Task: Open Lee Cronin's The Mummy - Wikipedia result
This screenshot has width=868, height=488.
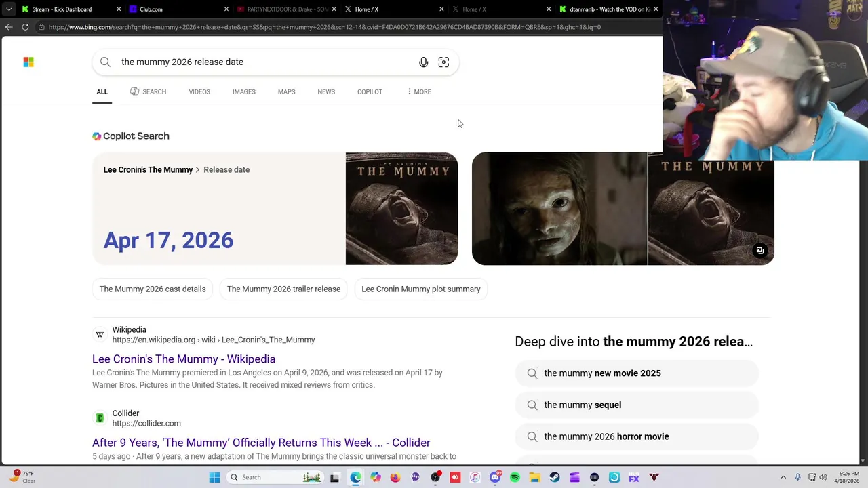Action: [x=184, y=359]
